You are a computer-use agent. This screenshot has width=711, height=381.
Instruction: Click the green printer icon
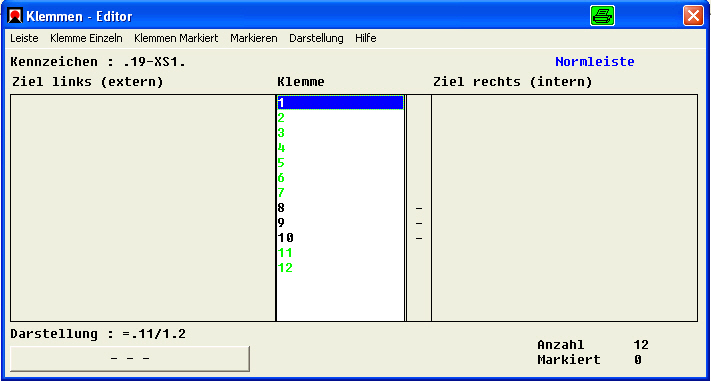(x=602, y=16)
